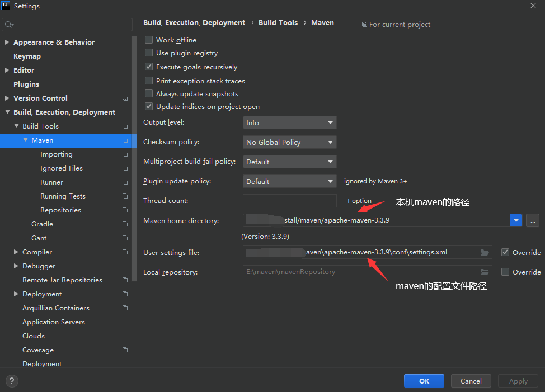Enable Use plugin registry checkbox
Screen dimensions: 545x392
point(149,53)
